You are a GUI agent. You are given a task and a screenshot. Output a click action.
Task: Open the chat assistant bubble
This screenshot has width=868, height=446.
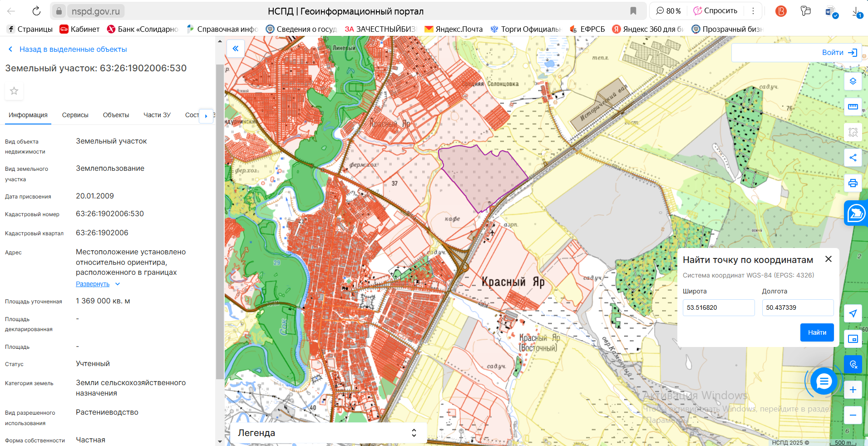point(824,382)
